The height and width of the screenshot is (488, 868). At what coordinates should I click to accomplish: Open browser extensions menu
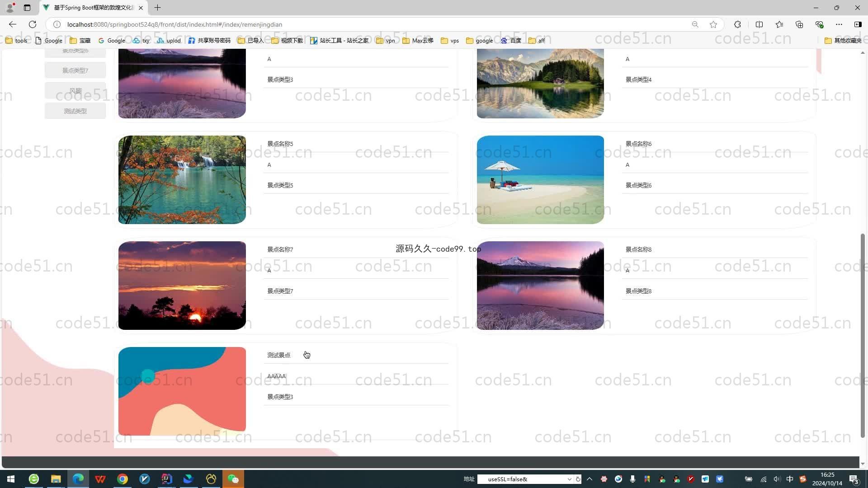737,24
